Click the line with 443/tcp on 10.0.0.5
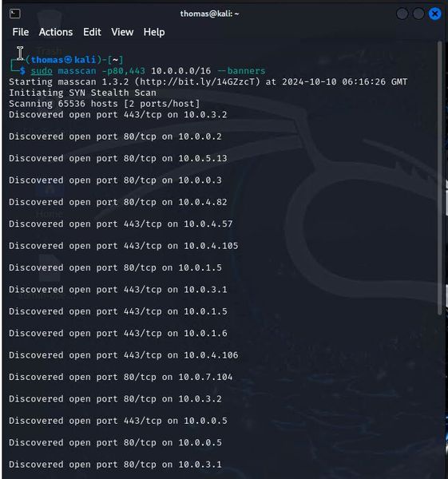This screenshot has height=479, width=448. 118,421
